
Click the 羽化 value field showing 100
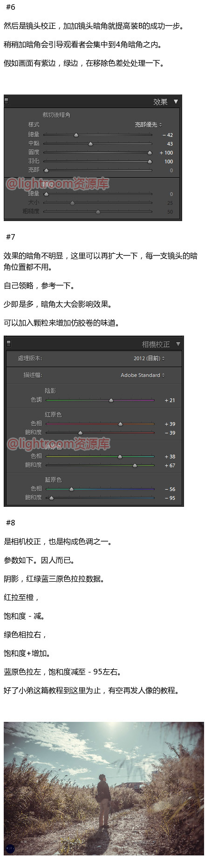coord(169,161)
